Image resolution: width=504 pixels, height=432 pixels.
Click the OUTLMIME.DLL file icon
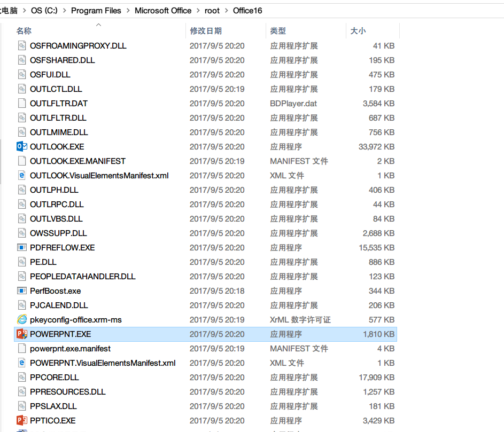[22, 132]
